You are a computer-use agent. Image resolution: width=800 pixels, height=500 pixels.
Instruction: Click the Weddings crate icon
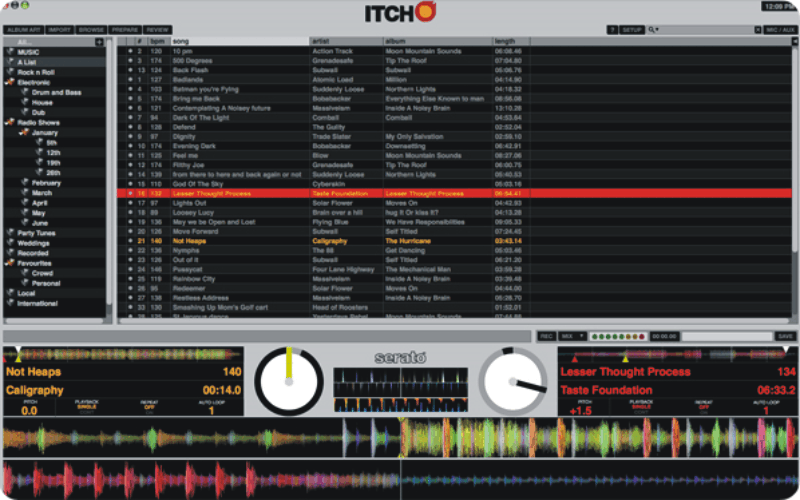pos(10,243)
